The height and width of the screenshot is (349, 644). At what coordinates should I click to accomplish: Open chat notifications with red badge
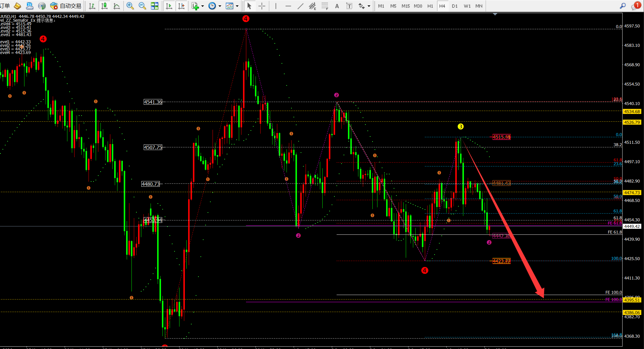pos(636,6)
